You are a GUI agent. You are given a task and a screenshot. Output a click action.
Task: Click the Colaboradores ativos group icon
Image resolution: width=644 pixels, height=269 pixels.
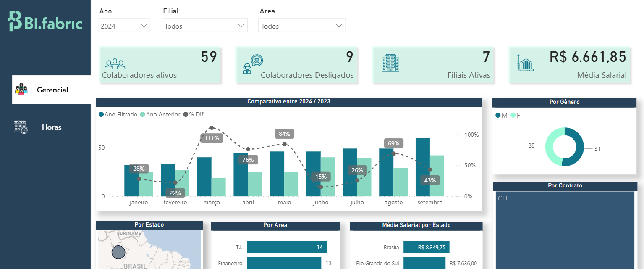coord(115,64)
